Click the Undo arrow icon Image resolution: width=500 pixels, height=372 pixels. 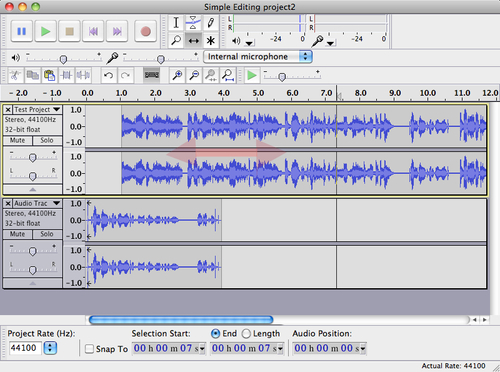[x=108, y=75]
